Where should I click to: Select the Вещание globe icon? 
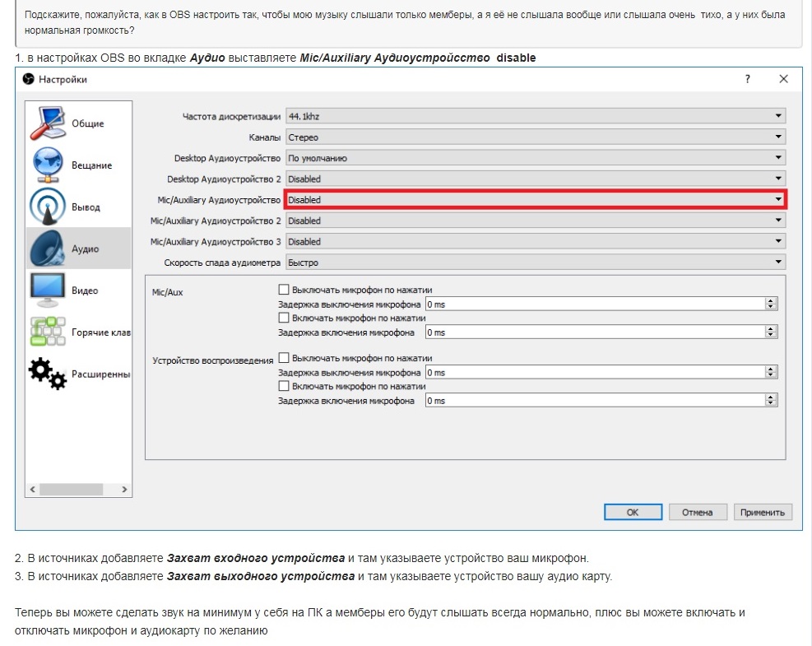(49, 165)
